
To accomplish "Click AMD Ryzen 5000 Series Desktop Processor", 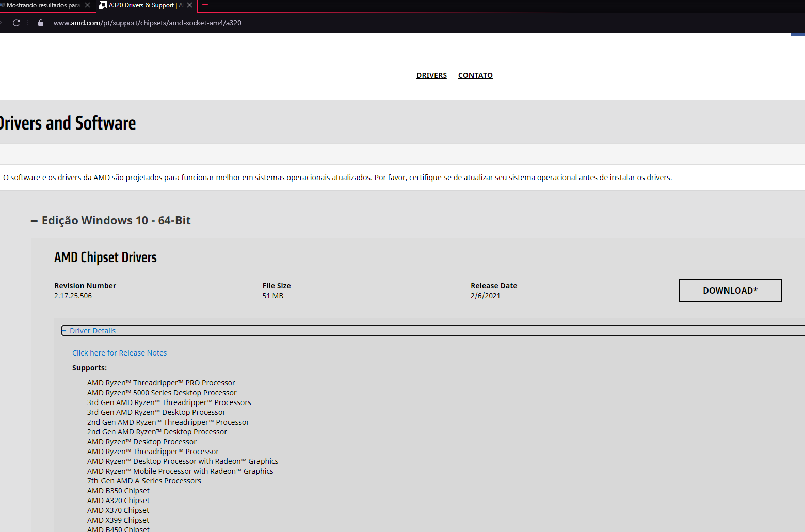I will click(x=162, y=393).
